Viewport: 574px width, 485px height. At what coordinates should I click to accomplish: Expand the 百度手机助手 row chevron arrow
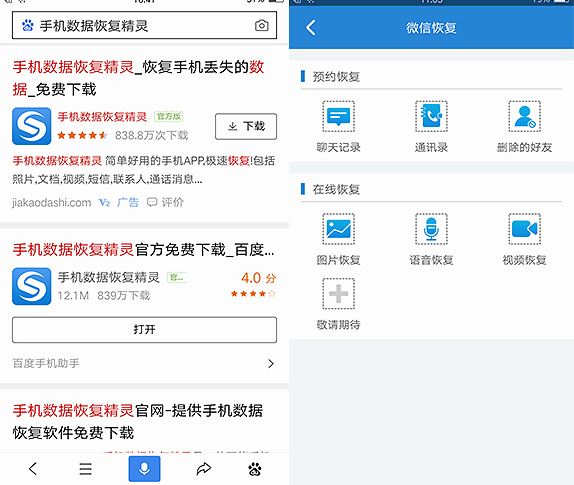271,363
